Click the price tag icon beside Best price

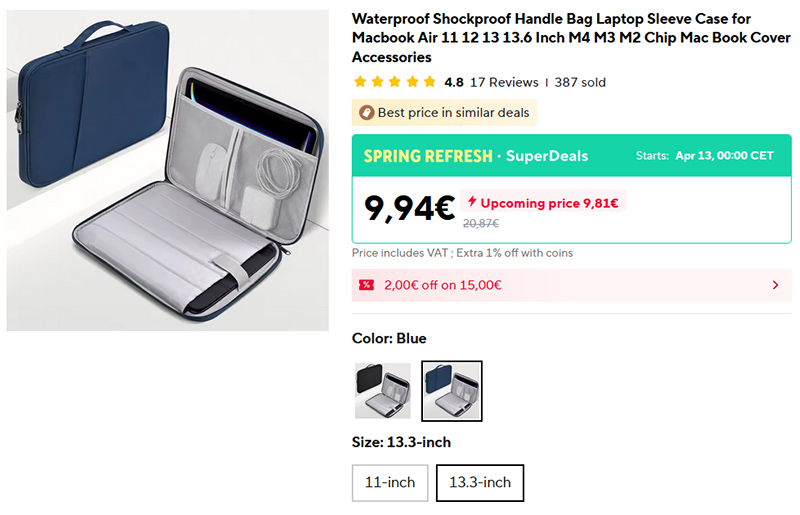(x=366, y=112)
